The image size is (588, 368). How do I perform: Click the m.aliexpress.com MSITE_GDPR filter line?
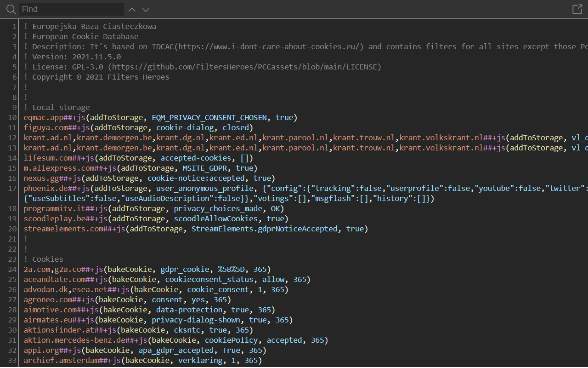click(x=141, y=168)
